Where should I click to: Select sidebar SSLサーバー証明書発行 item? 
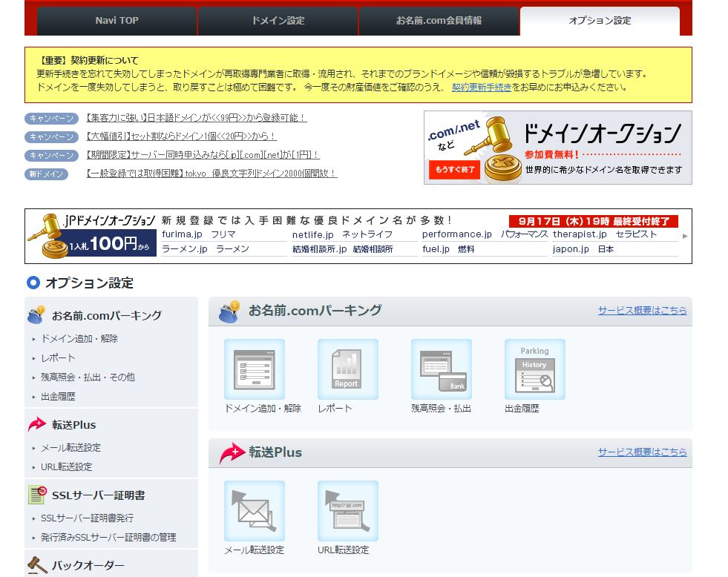point(88,518)
